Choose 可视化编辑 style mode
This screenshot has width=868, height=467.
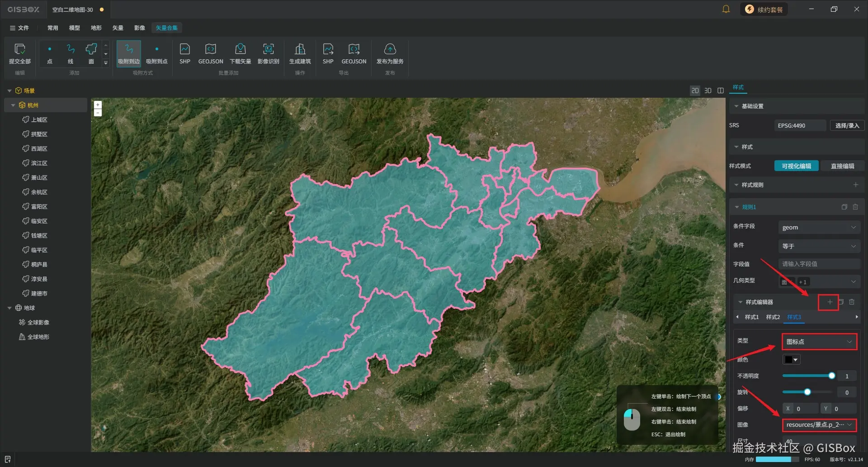click(x=796, y=166)
